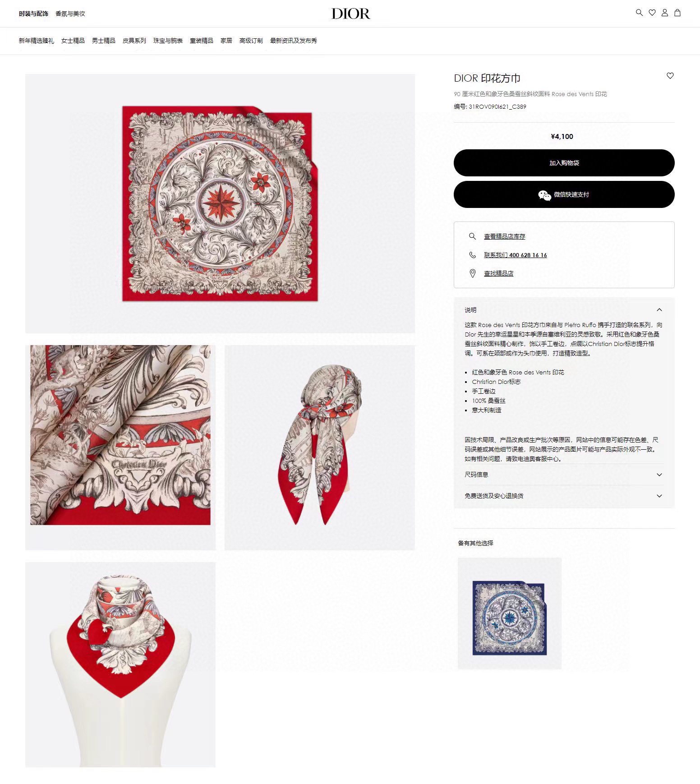Screen dimensions: 700x784
Task: Select the blue scarf color variant
Action: point(509,613)
